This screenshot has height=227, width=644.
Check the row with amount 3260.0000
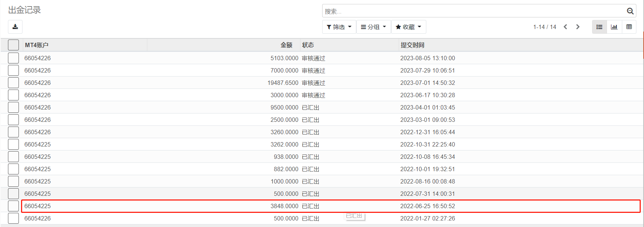[13, 132]
